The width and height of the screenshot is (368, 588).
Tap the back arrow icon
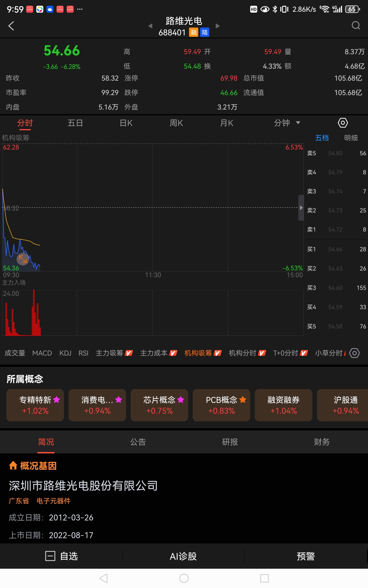click(11, 26)
